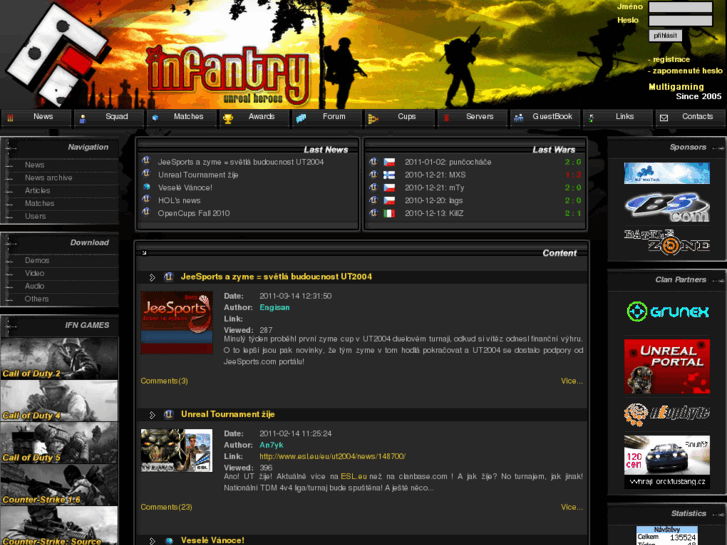Click the trophy icon beside Awards

pyautogui.click(x=228, y=119)
